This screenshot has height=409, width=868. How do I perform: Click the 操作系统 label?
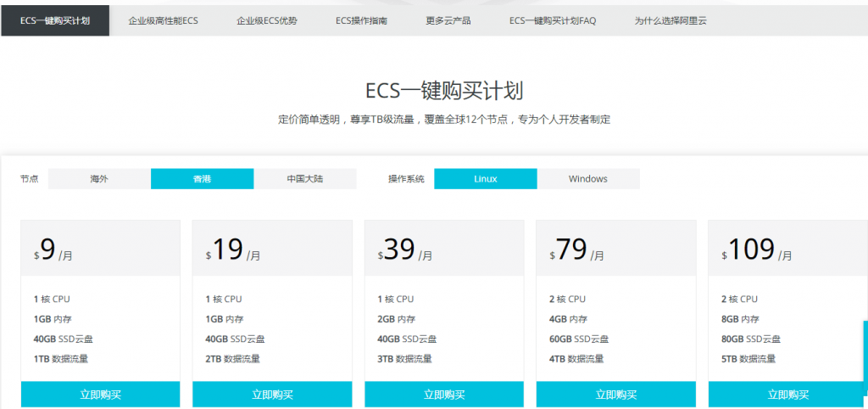pos(406,179)
